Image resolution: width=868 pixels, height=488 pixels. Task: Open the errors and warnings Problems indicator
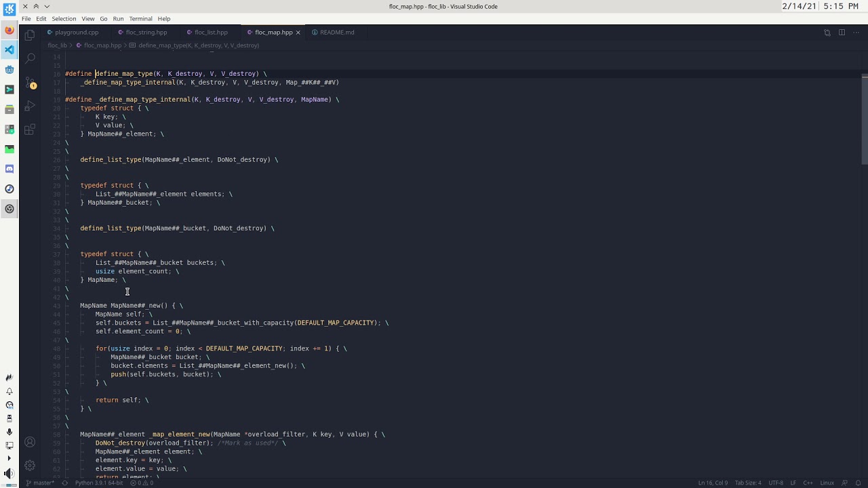click(142, 483)
